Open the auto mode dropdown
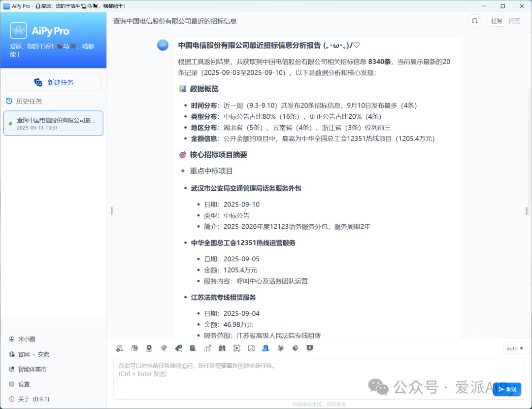 click(514, 348)
